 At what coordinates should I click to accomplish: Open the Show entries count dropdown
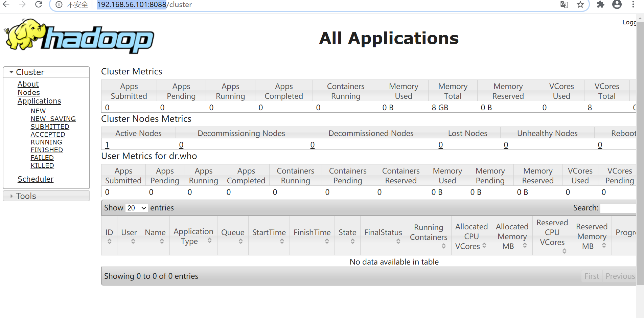137,208
